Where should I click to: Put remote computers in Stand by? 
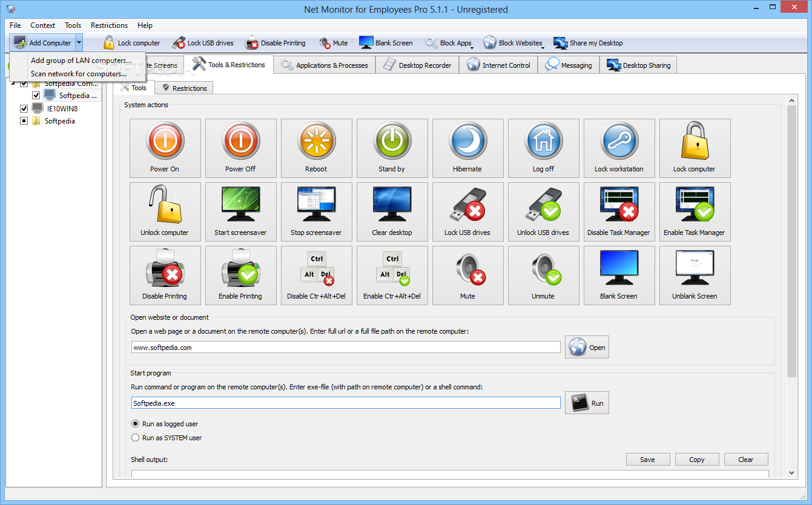click(392, 148)
